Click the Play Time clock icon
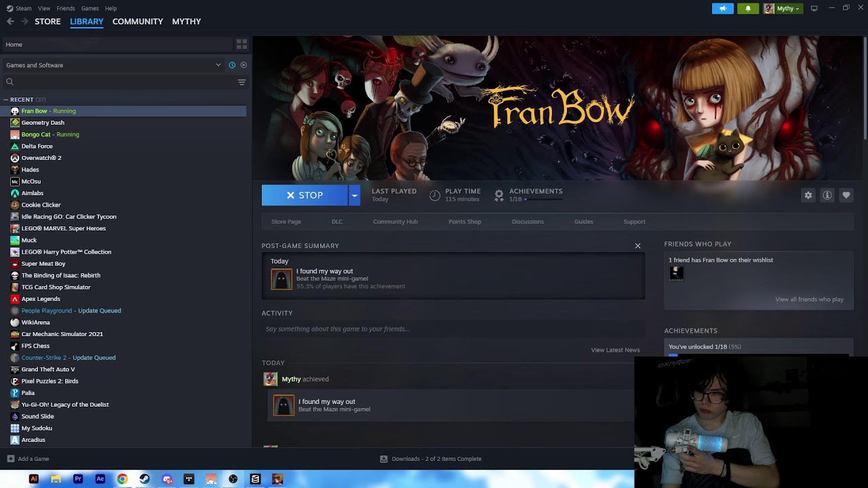This screenshot has width=868, height=488. (435, 195)
